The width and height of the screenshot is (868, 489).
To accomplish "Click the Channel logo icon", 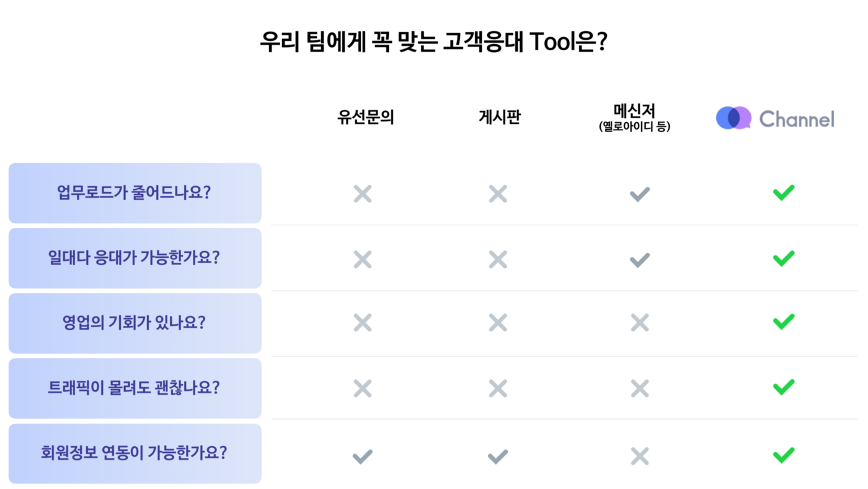I will tap(733, 118).
